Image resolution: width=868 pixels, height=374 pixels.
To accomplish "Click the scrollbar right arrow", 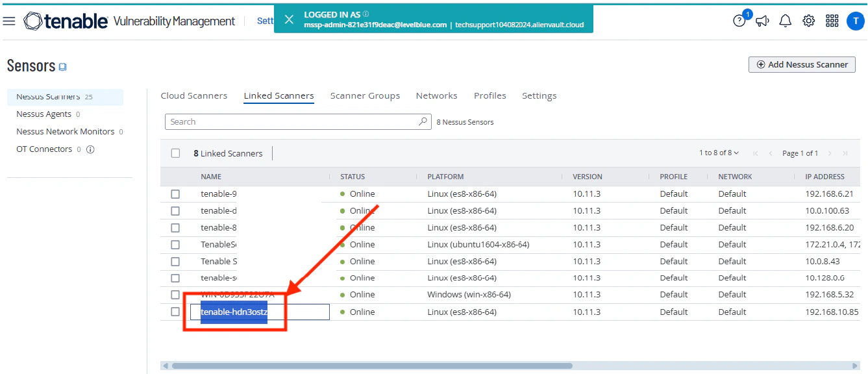I will click(x=856, y=366).
